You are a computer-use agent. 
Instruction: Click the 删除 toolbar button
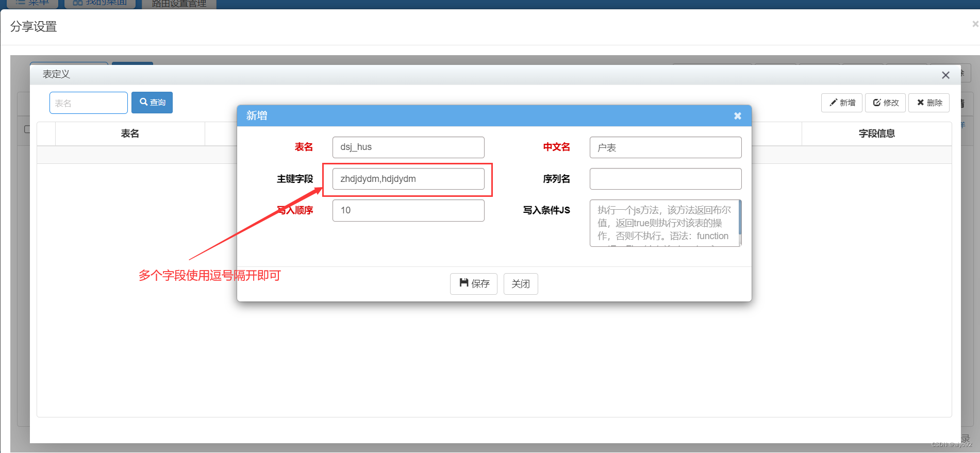coord(929,103)
